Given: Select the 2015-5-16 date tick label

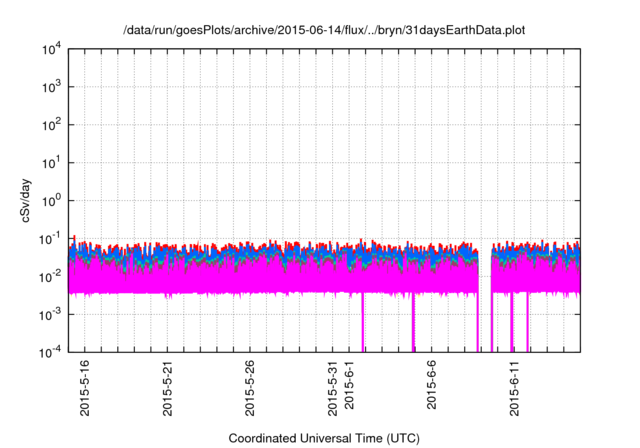Looking at the screenshot, I should tap(84, 388).
